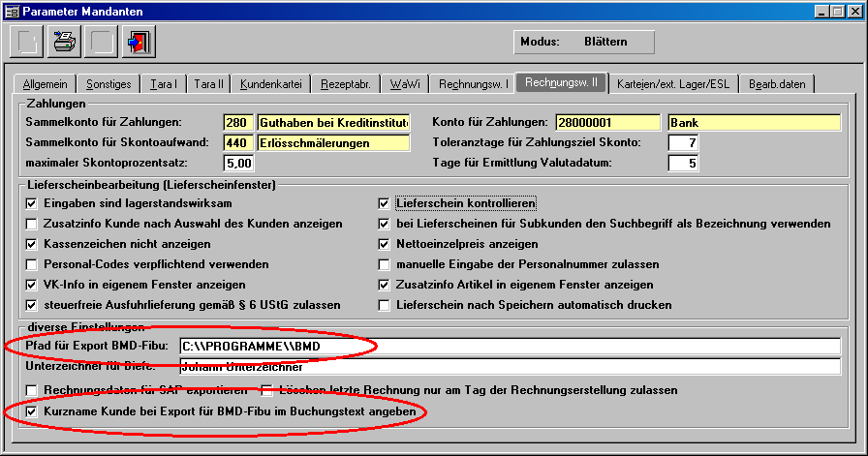Click the printer icon in the toolbar
The width and height of the screenshot is (868, 456).
(x=65, y=44)
